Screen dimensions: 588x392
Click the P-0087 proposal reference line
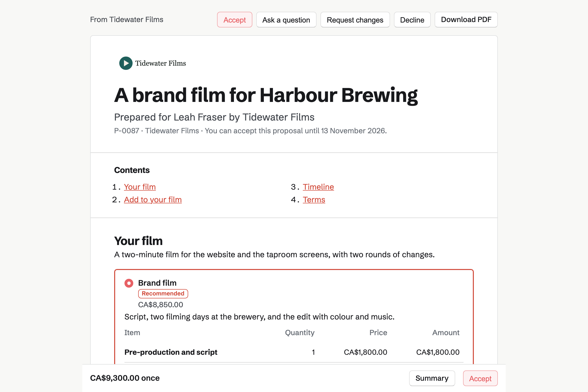(250, 131)
